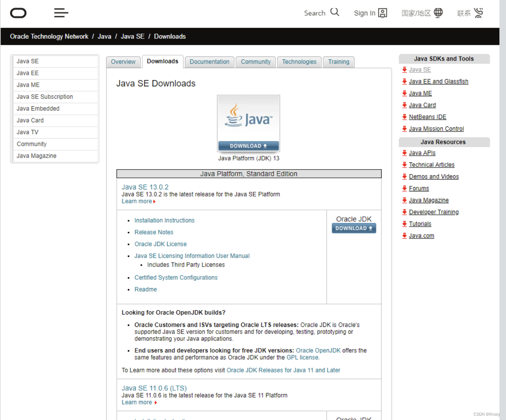
Task: Click the contact phone icon
Action: 479,13
